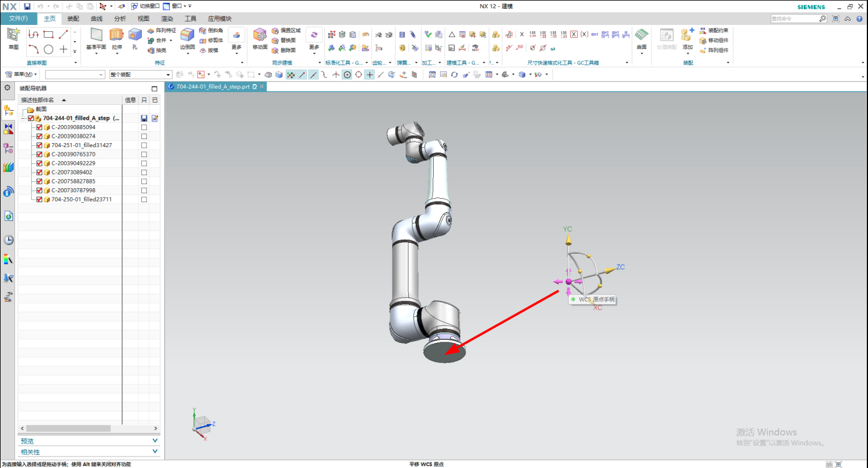
Task: Uncheck component C-200390885094
Action: coord(39,127)
